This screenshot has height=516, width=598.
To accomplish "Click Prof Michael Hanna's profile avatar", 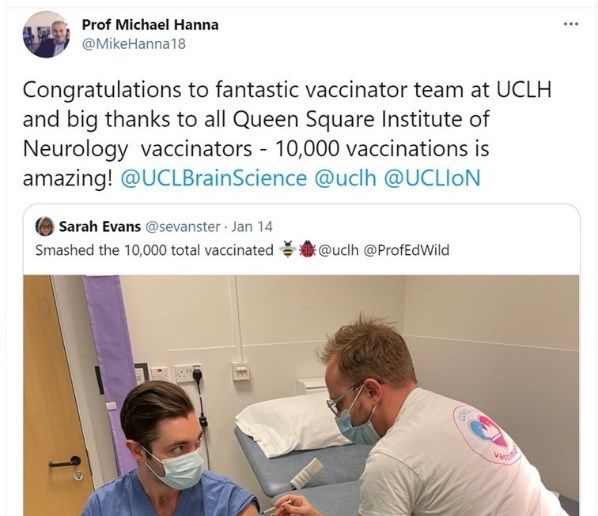I will pyautogui.click(x=46, y=34).
